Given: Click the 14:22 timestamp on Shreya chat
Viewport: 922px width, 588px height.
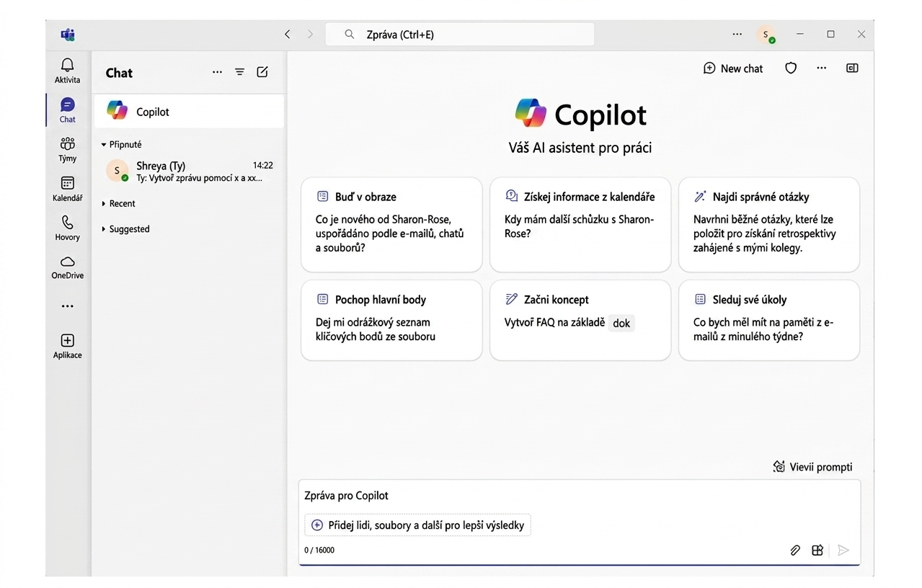Looking at the screenshot, I should 263,165.
